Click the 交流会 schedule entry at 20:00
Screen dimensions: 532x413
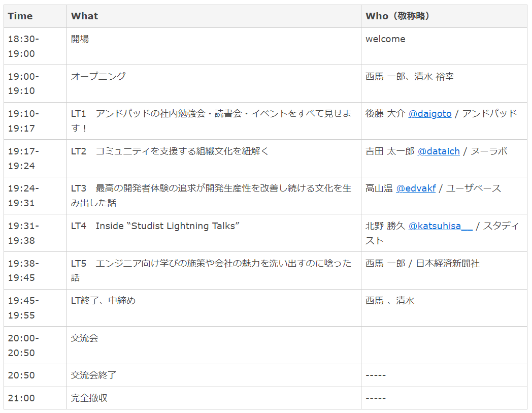click(x=84, y=338)
